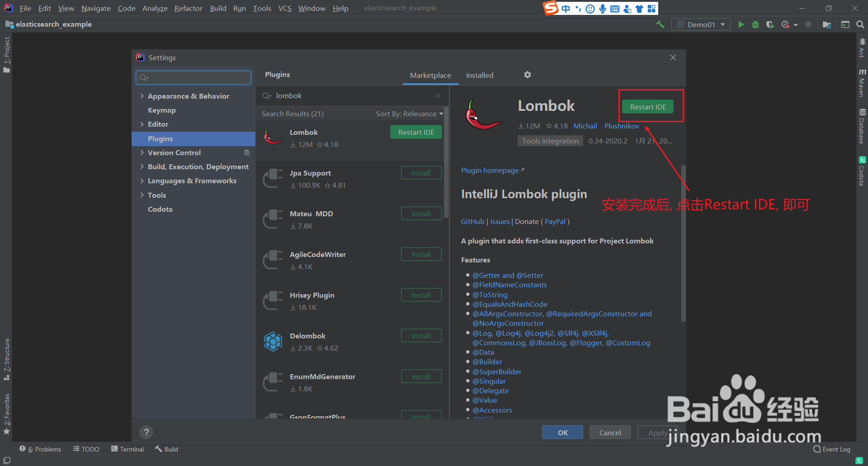
Task: Expand Appearance & Behavior settings
Action: click(x=142, y=96)
